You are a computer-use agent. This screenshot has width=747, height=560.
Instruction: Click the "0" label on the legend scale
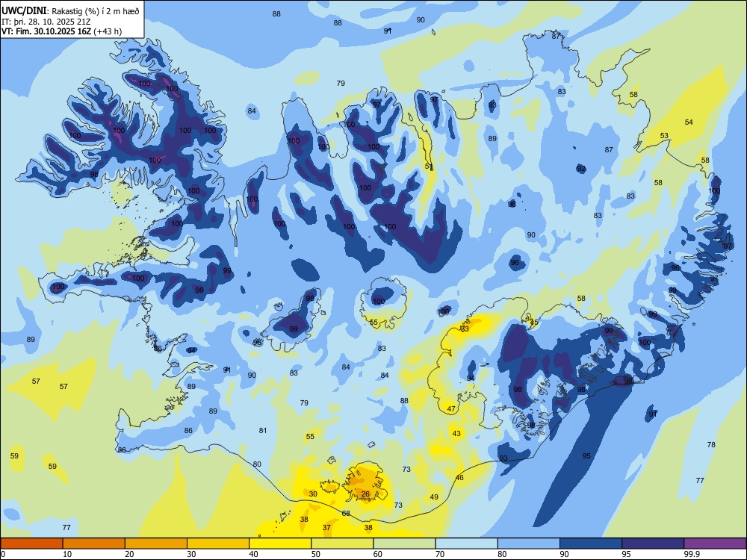[3, 554]
